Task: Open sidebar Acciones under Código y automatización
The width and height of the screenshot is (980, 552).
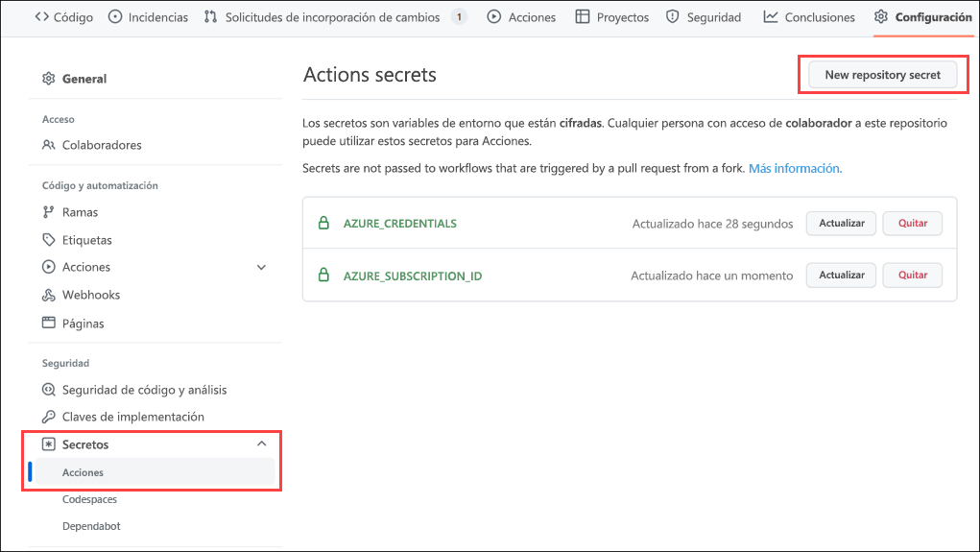Action: click(x=86, y=267)
